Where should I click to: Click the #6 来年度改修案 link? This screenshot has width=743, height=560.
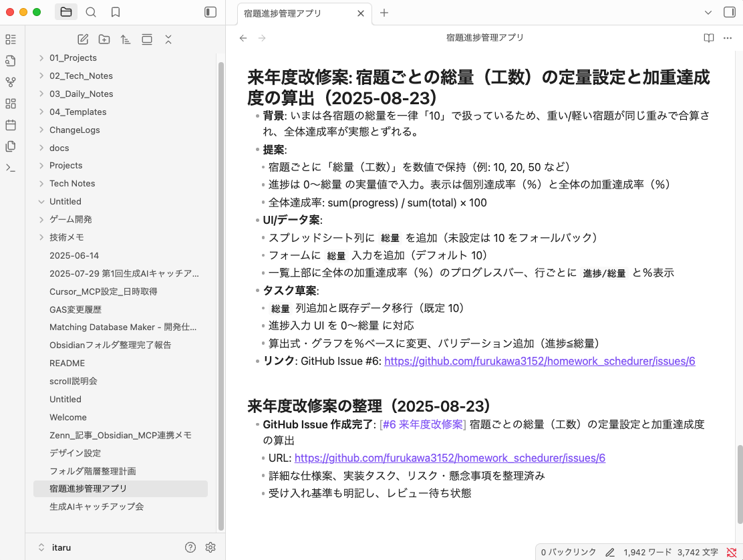click(422, 424)
